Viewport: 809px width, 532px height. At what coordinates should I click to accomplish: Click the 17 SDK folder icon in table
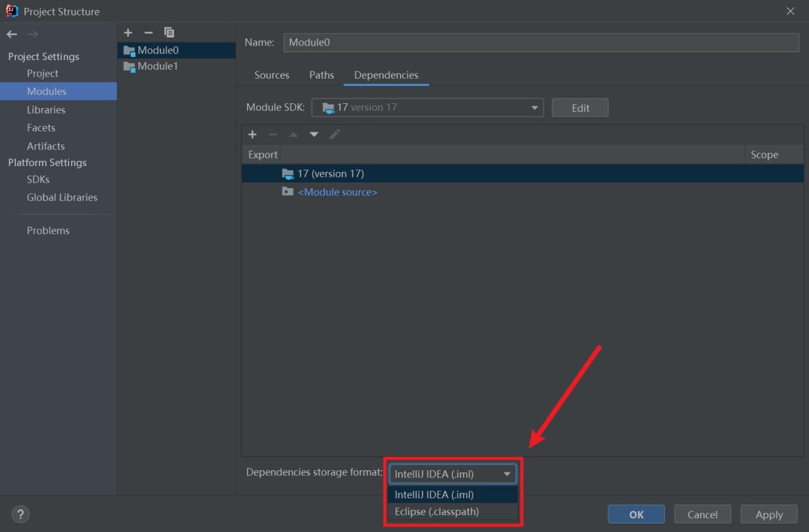click(x=288, y=174)
